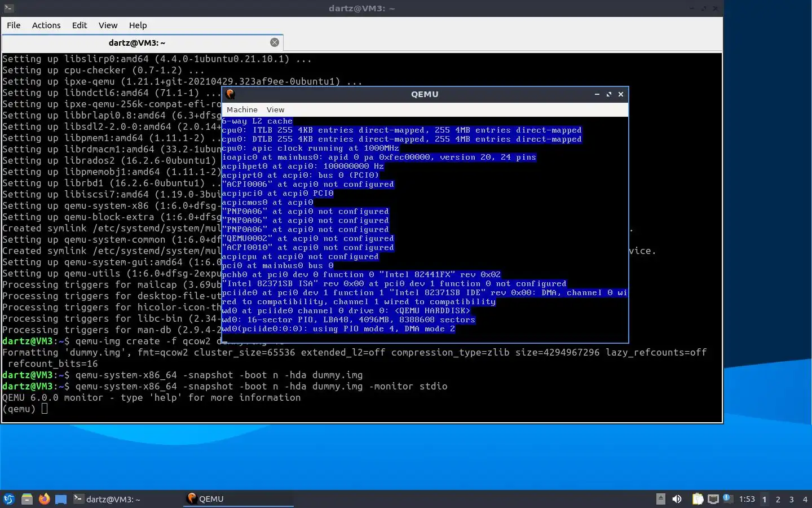Image resolution: width=812 pixels, height=508 pixels.
Task: Open the File menu in the terminal
Action: pyautogui.click(x=14, y=25)
